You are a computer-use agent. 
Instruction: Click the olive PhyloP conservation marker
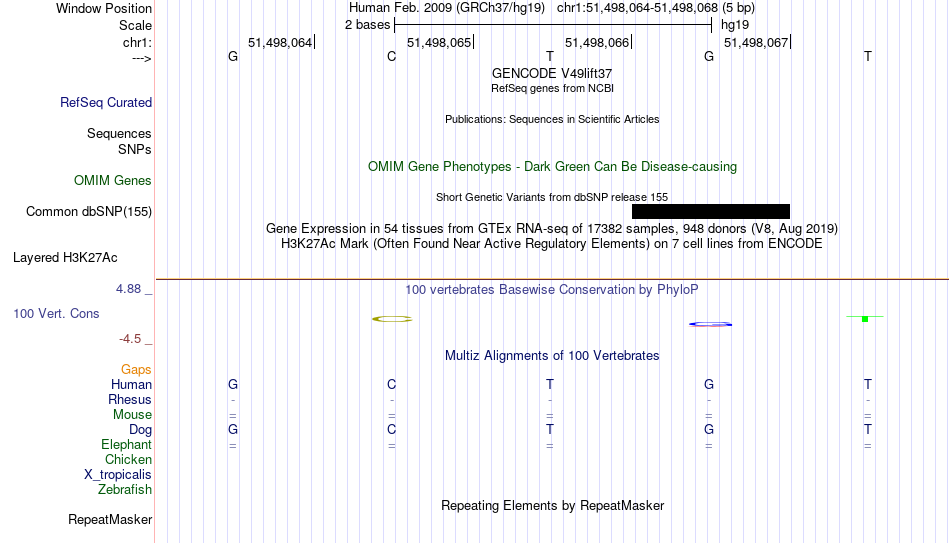[392, 319]
